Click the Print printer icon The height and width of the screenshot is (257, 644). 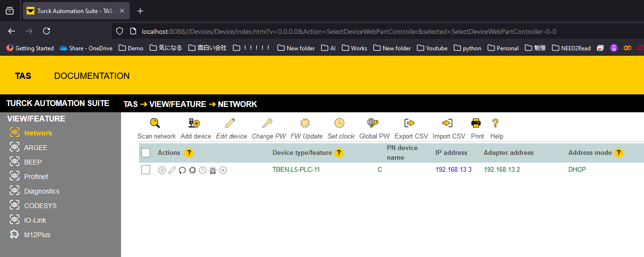tap(476, 123)
